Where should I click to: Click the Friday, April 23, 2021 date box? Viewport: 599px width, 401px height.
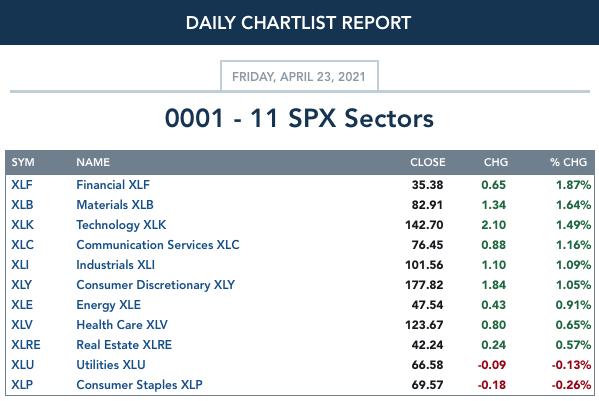(299, 76)
